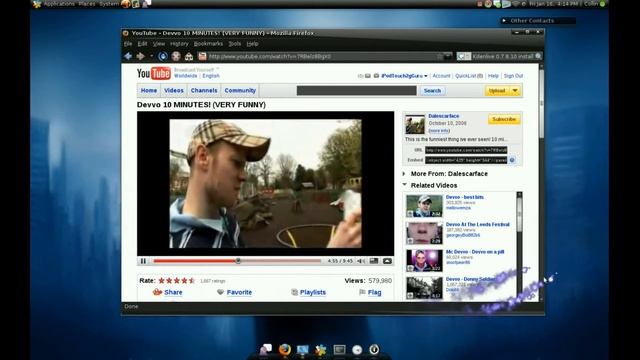640x360 pixels.
Task: Switch to the Videos tab
Action: [x=173, y=91]
